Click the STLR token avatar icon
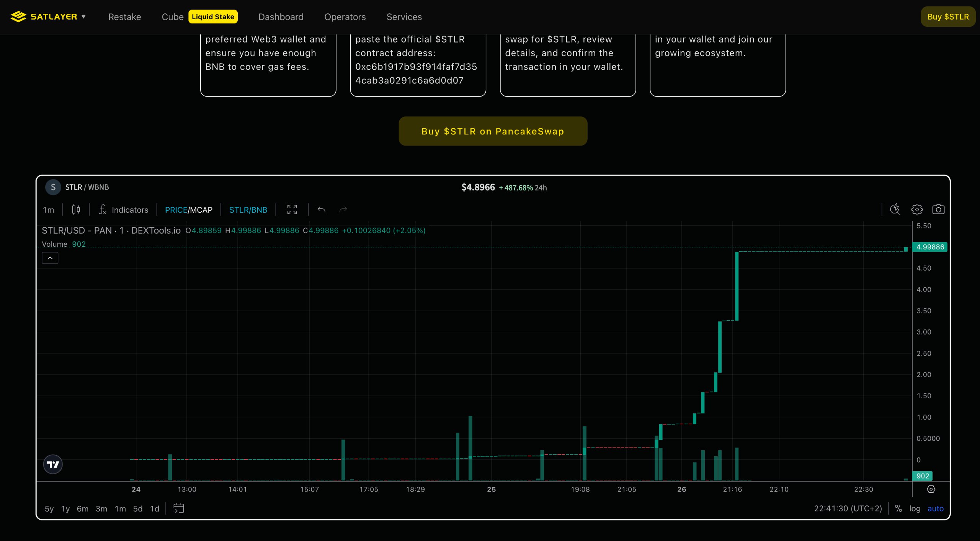 (53, 187)
